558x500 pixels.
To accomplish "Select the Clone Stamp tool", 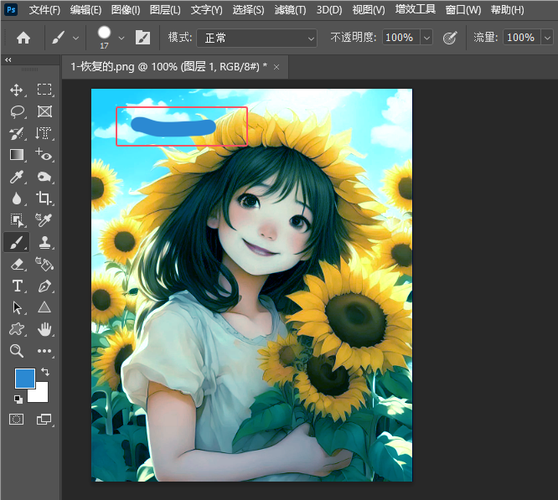I will pos(44,243).
